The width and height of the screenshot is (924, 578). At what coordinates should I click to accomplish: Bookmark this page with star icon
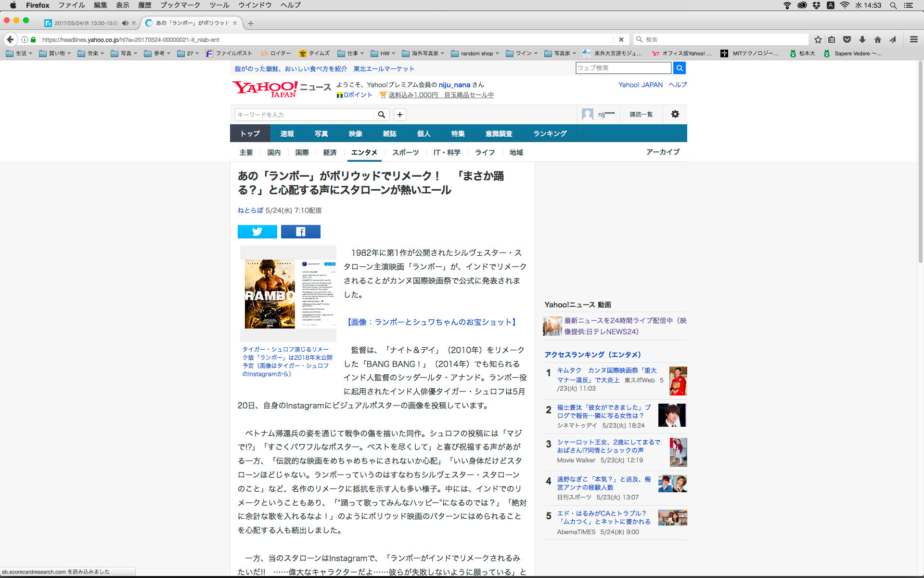click(x=818, y=39)
